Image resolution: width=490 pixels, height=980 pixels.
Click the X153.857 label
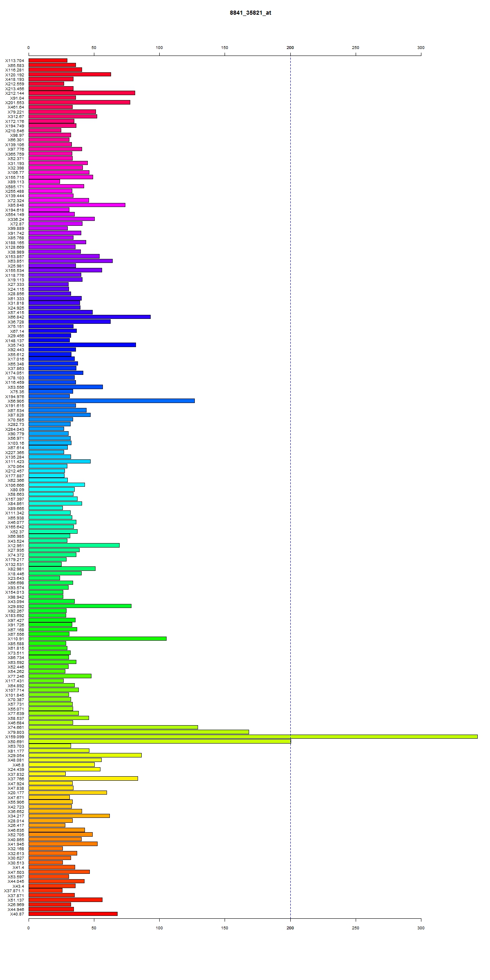15,256
